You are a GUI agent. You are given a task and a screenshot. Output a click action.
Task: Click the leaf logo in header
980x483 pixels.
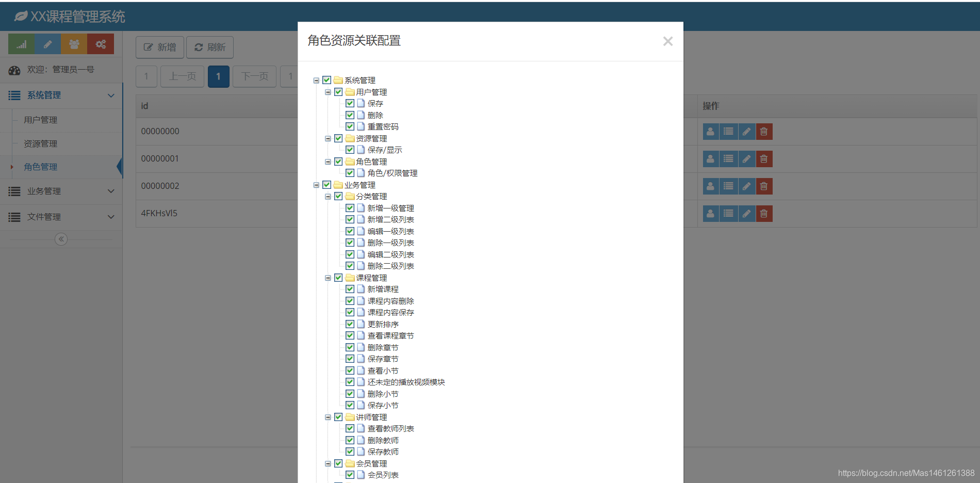(21, 17)
